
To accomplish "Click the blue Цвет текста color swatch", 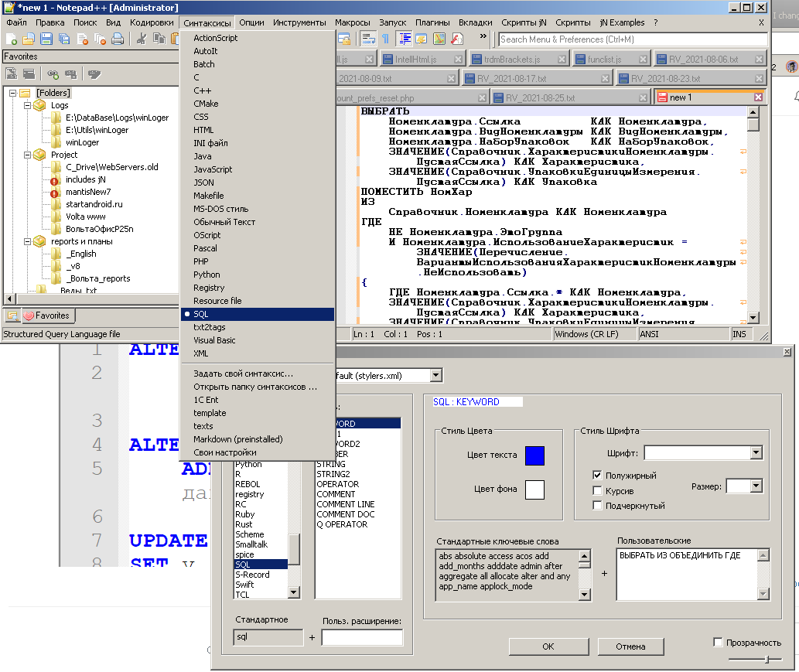I will 534,455.
